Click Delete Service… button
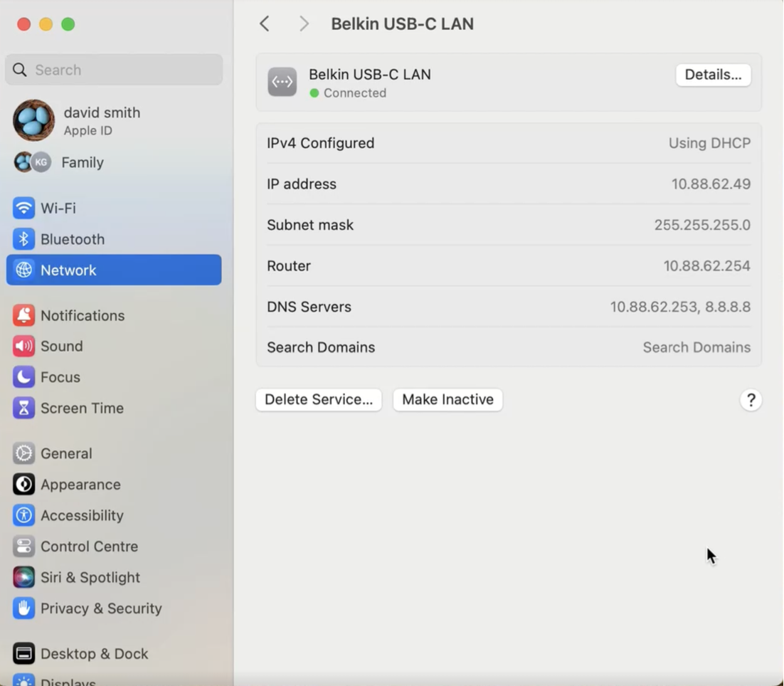This screenshot has height=686, width=784. [x=319, y=399]
